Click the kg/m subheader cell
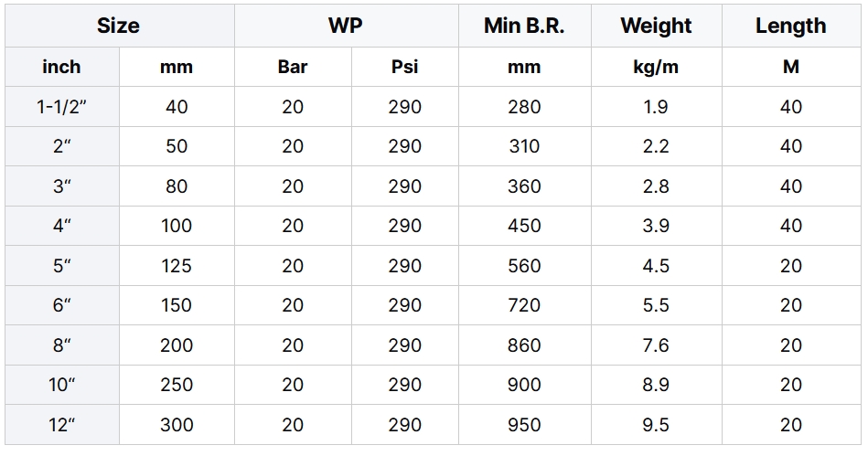This screenshot has width=868, height=456. click(657, 67)
